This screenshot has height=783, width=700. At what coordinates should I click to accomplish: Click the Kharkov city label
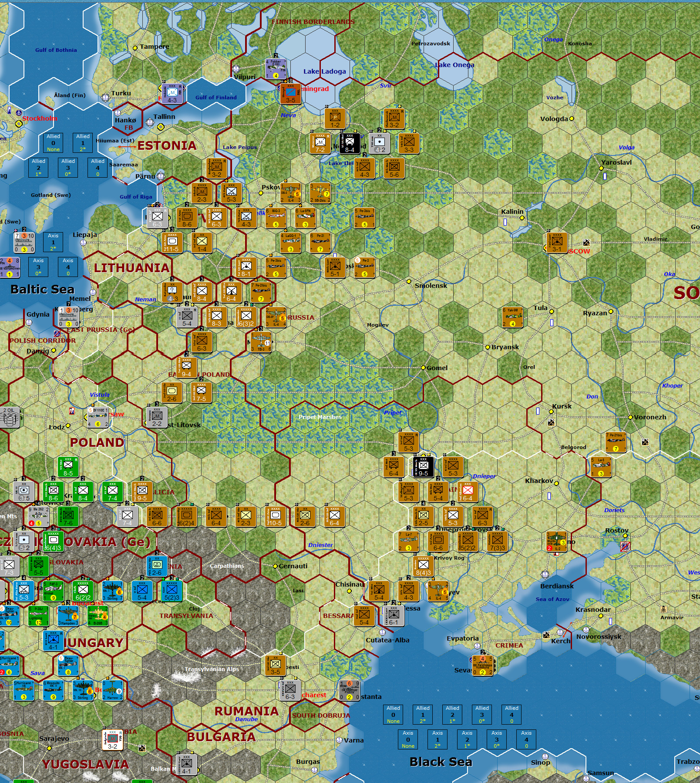pyautogui.click(x=539, y=481)
